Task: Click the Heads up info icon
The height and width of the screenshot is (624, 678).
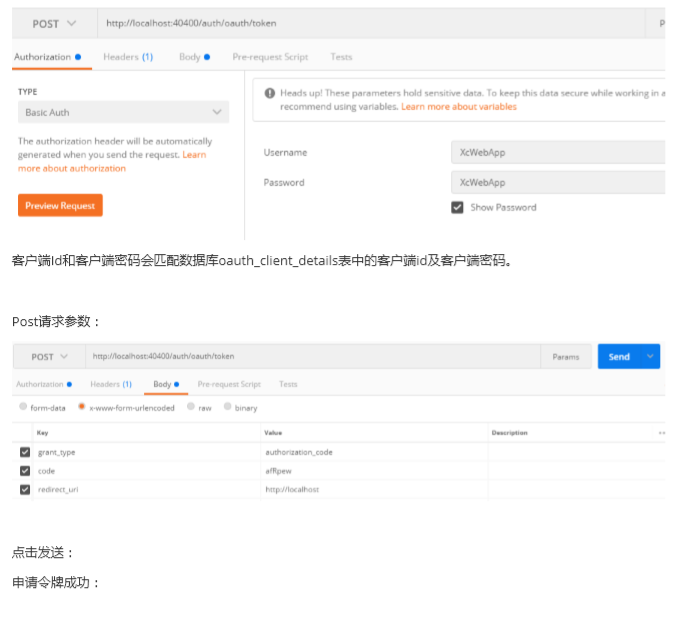Action: tap(270, 93)
